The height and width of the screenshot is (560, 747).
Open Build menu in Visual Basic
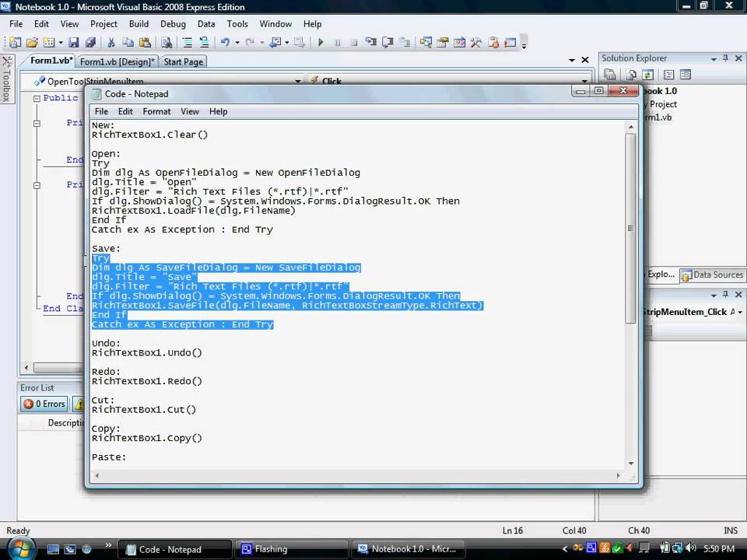point(139,24)
